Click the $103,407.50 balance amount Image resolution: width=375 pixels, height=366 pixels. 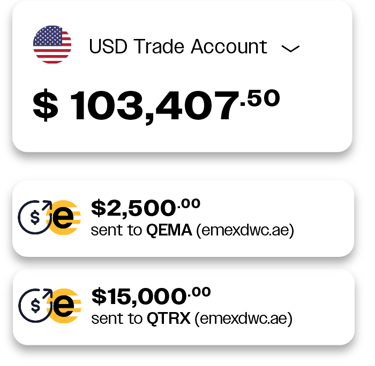pyautogui.click(x=156, y=105)
